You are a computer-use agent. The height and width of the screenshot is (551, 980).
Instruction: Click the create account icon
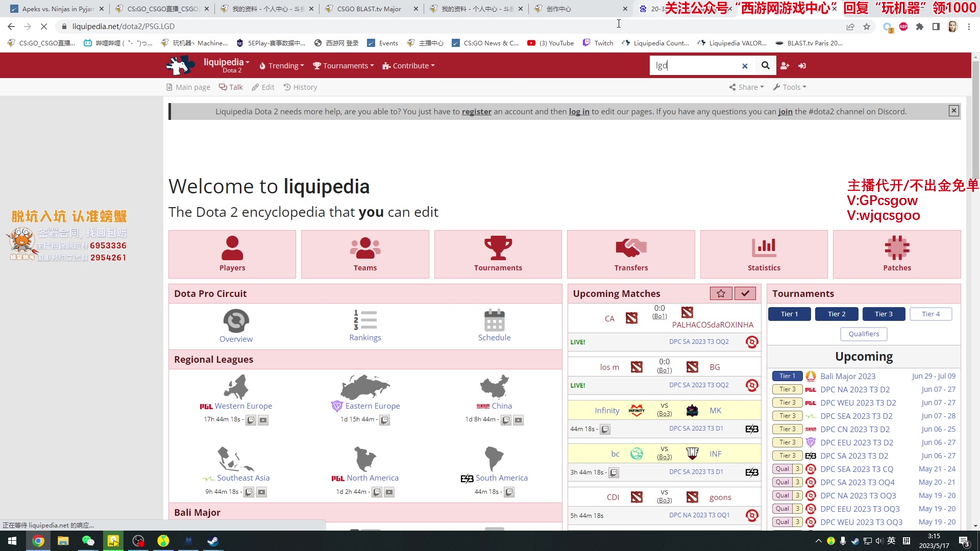[x=785, y=66]
